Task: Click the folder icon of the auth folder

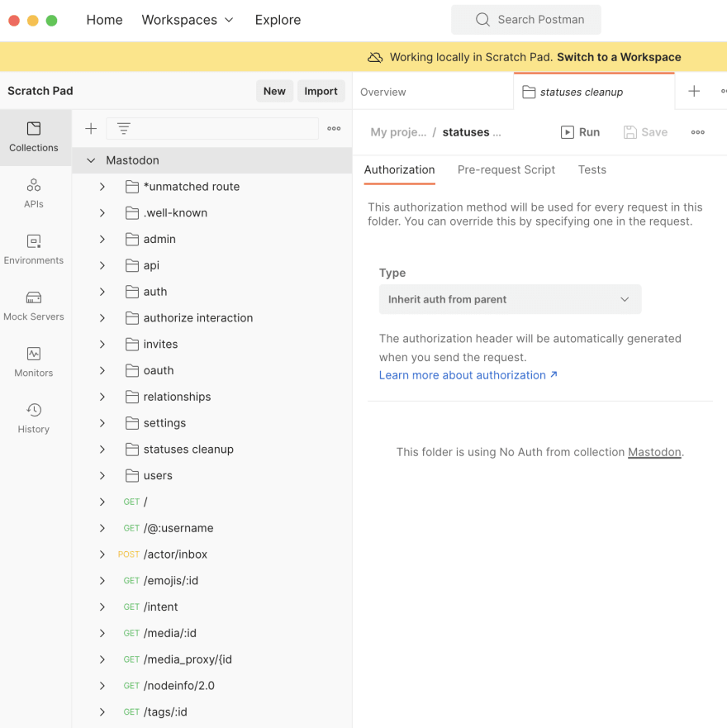Action: tap(132, 292)
